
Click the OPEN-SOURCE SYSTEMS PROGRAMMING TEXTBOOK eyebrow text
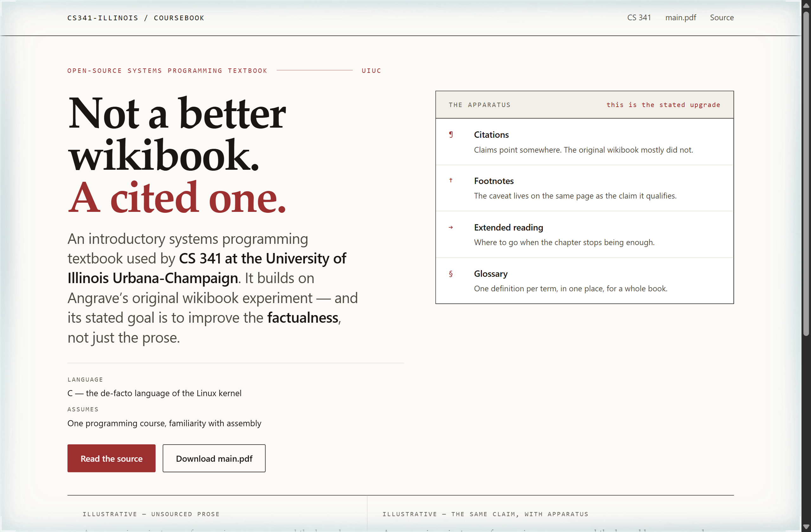(167, 71)
